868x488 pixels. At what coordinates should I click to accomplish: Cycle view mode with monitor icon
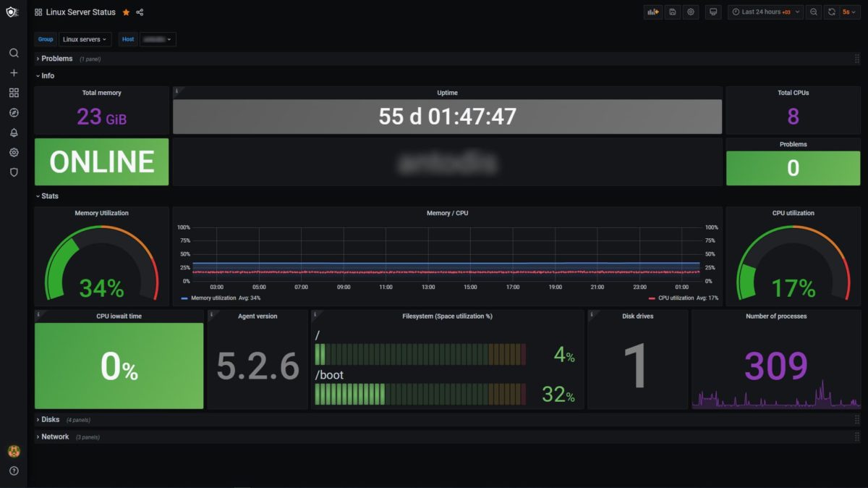click(x=713, y=12)
